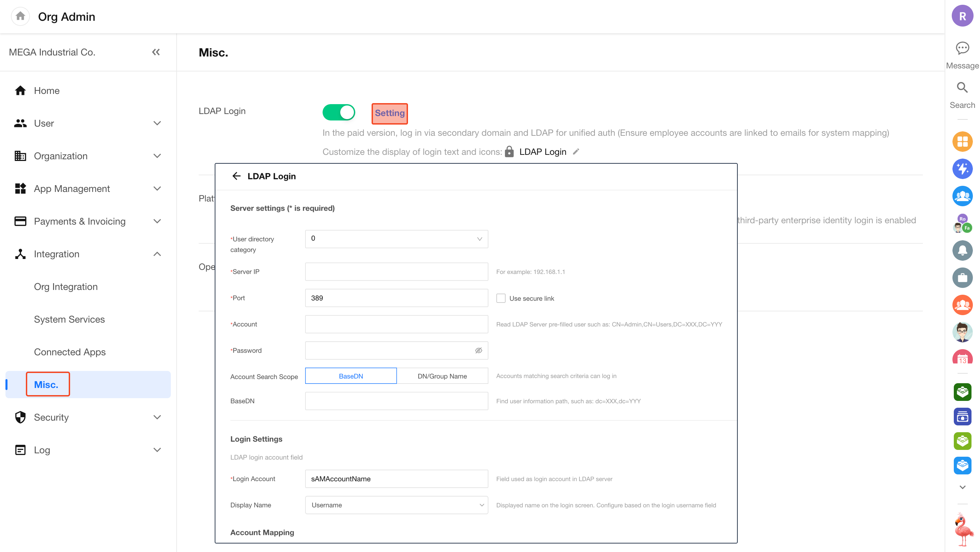The image size is (980, 552).
Task: Open System Services under Integration
Action: 69,319
